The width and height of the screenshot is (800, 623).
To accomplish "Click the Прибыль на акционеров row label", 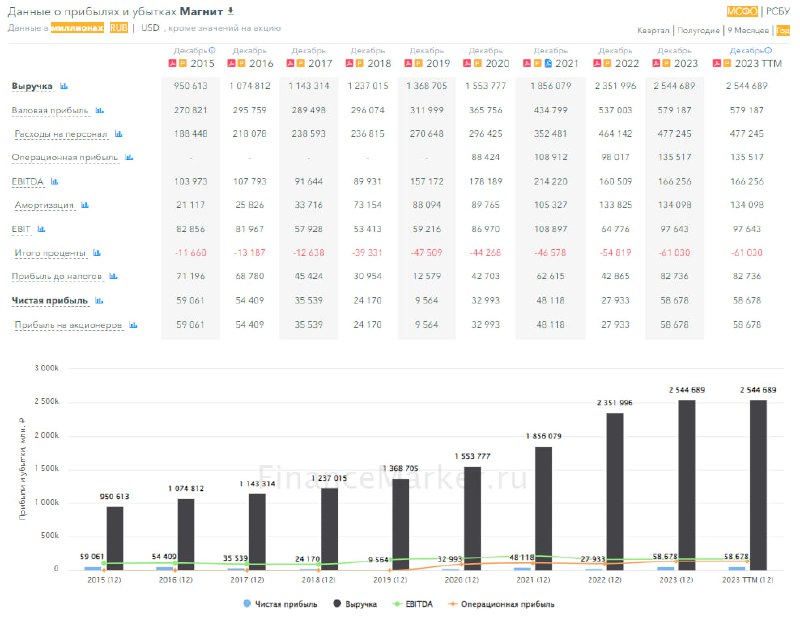I will click(68, 325).
